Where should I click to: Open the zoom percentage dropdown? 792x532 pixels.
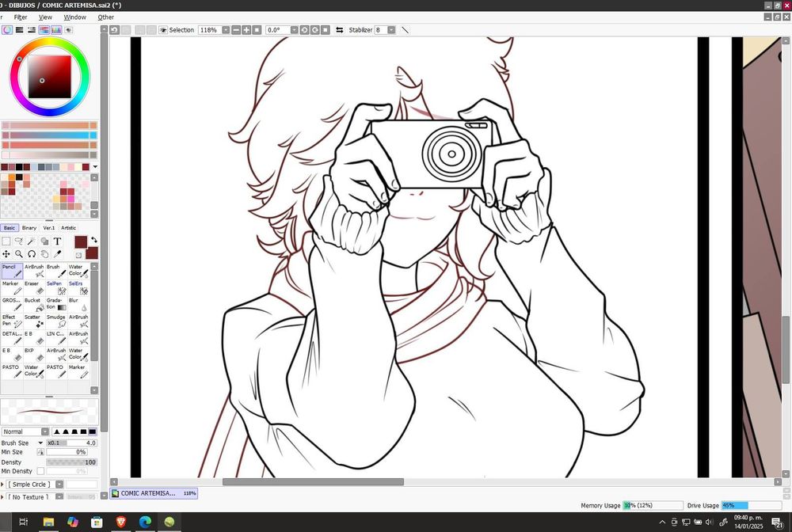(x=226, y=30)
